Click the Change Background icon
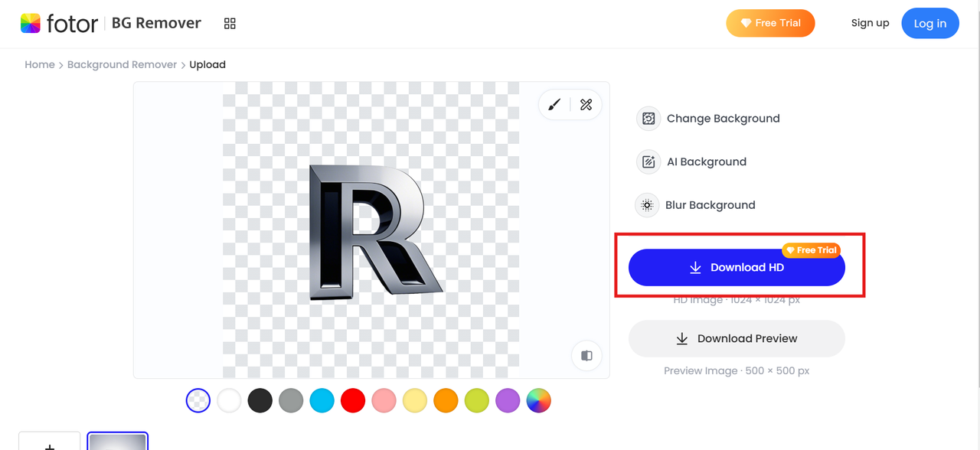Image resolution: width=980 pixels, height=450 pixels. tap(648, 119)
